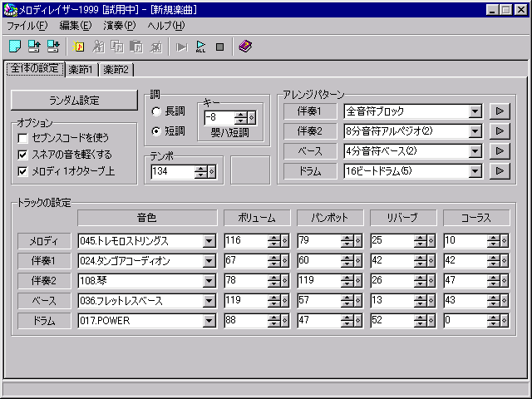Click the app icon in title bar
The image size is (532, 399).
pyautogui.click(x=10, y=10)
